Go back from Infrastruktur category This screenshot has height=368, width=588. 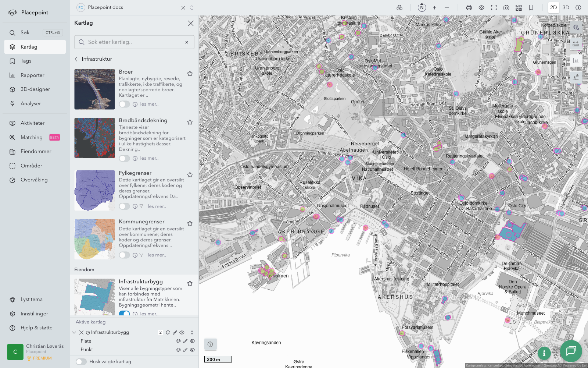[76, 59]
